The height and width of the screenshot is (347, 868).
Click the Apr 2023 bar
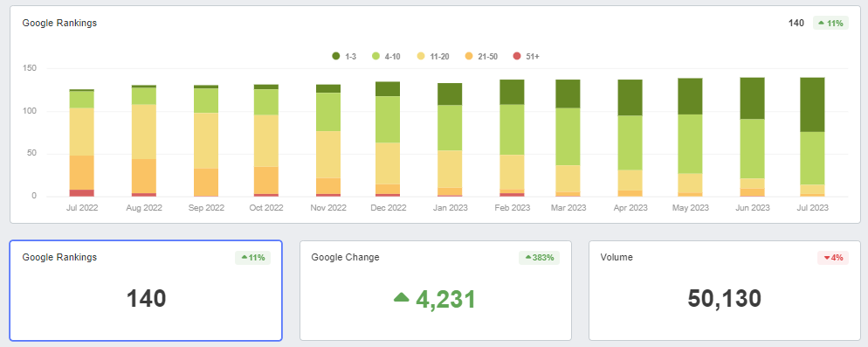pyautogui.click(x=630, y=138)
